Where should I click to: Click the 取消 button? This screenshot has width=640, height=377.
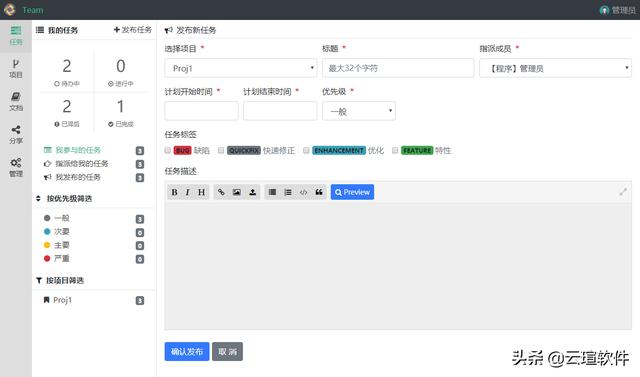tap(227, 352)
